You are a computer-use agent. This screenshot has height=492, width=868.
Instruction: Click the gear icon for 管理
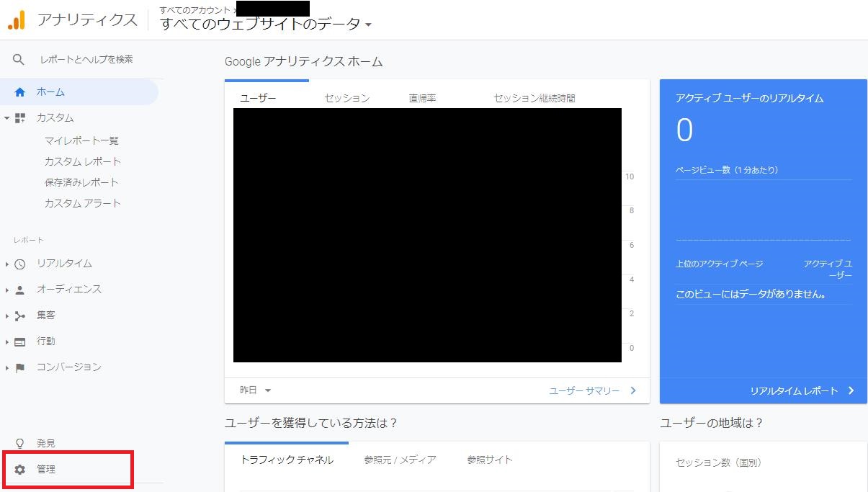point(20,470)
